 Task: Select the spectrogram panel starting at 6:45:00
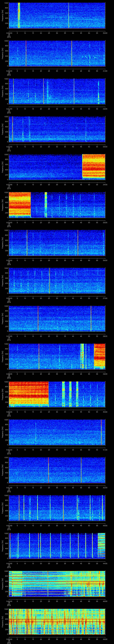tap(57, 621)
